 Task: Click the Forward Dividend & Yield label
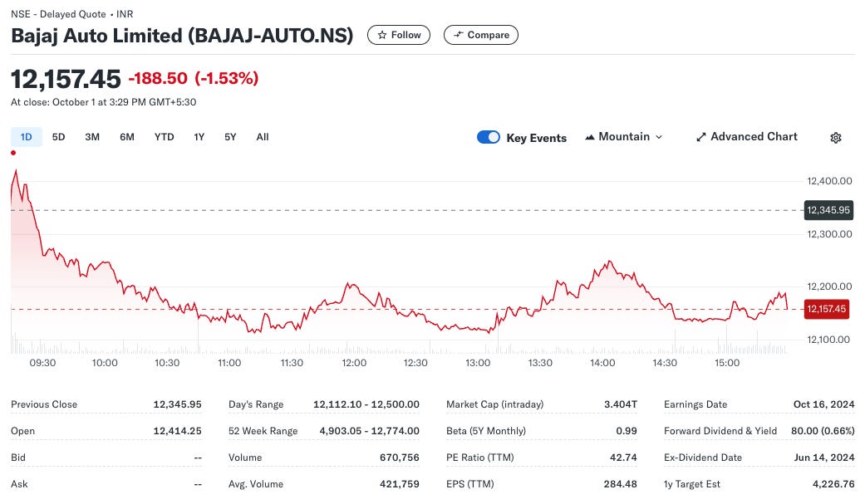click(720, 431)
